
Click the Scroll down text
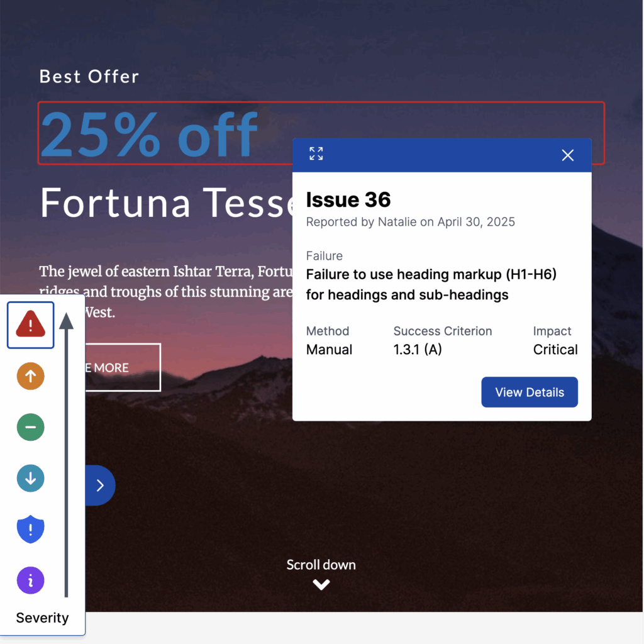pos(321,565)
